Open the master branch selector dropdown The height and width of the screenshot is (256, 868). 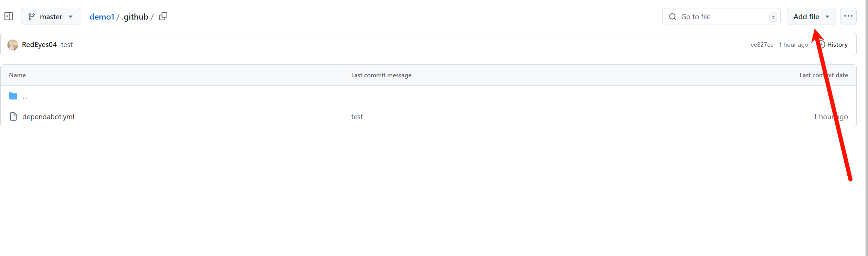coord(51,16)
